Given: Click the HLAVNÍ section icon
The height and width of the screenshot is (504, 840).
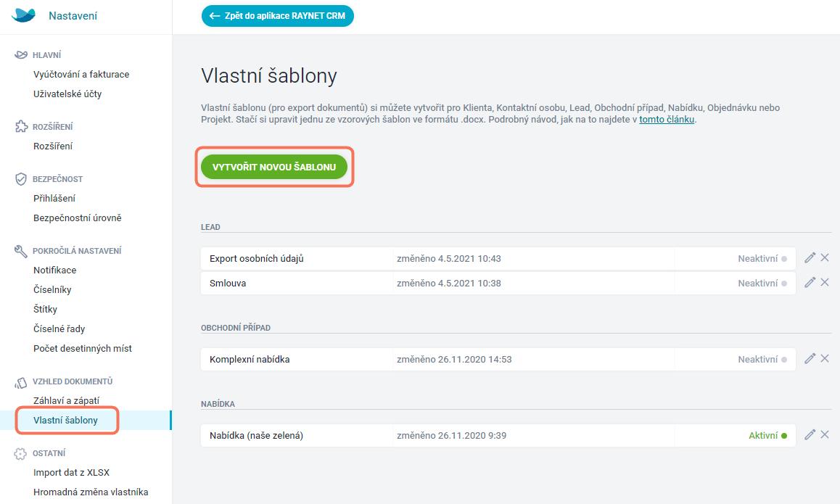Looking at the screenshot, I should point(21,54).
